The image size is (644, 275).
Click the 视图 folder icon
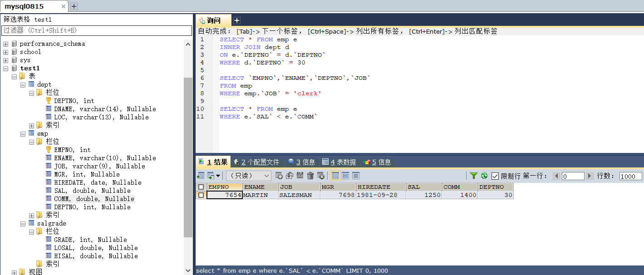pos(22,272)
